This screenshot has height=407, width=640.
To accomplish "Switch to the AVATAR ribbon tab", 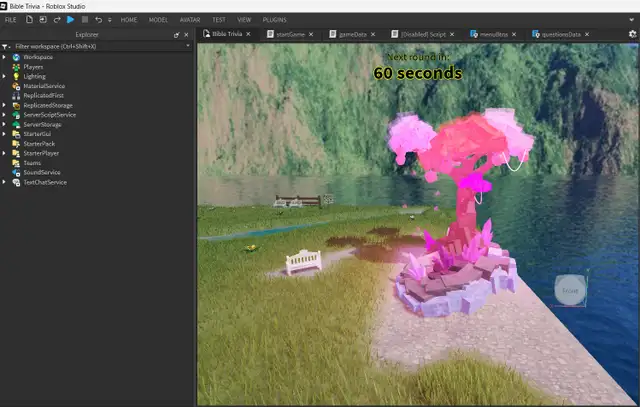I will [190, 20].
